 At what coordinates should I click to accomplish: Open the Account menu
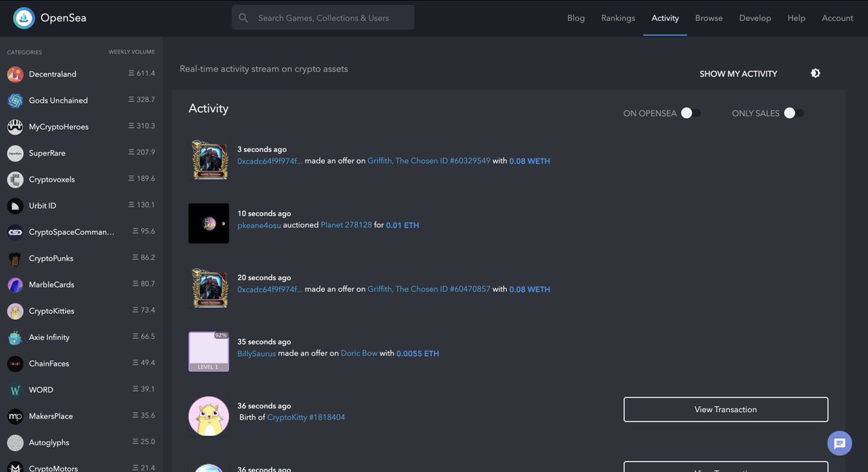point(838,18)
